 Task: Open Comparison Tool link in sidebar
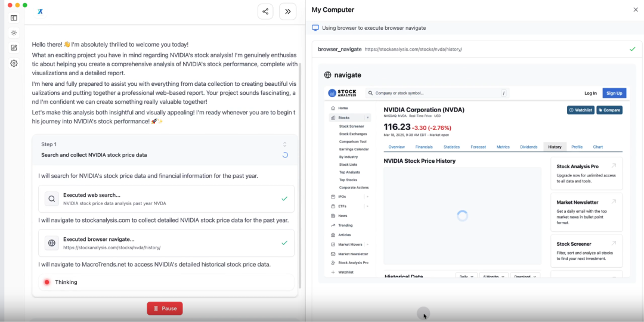(x=352, y=141)
